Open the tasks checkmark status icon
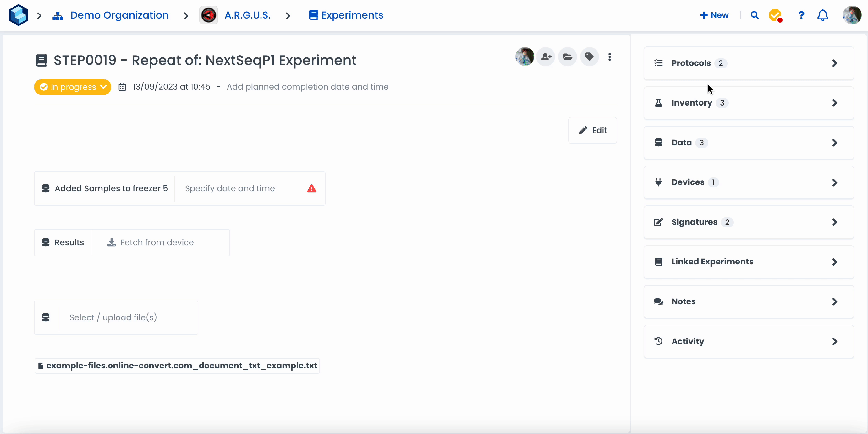Screen dimensions: 868x434 (775, 15)
